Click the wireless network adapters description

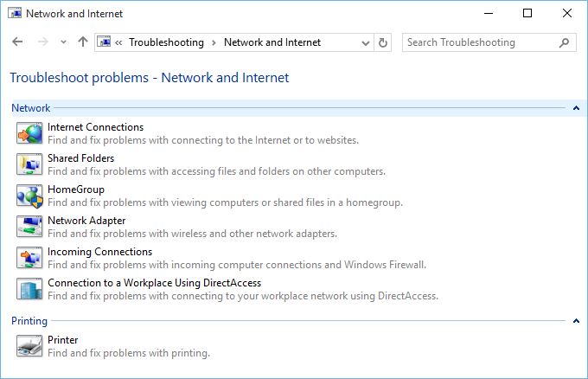coord(192,234)
